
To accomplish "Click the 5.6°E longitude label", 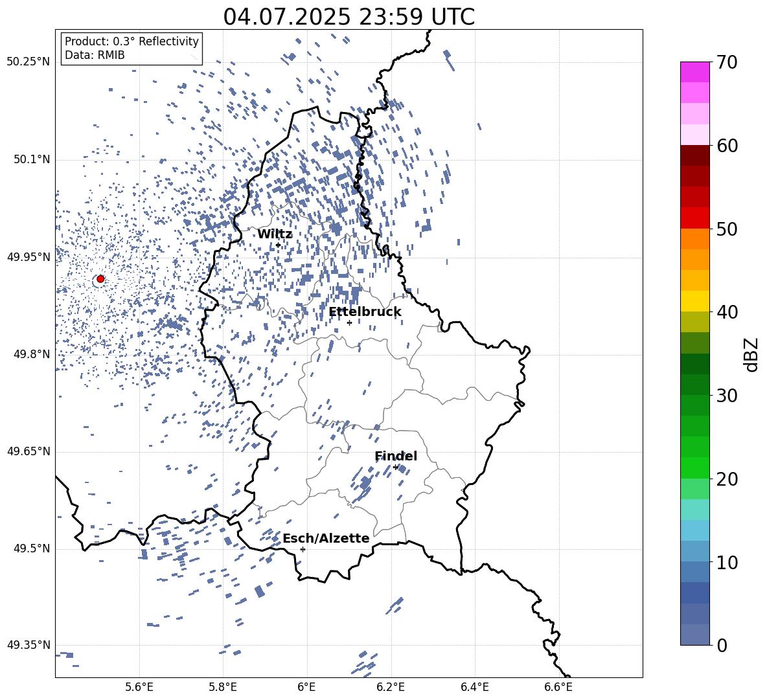I will point(139,688).
